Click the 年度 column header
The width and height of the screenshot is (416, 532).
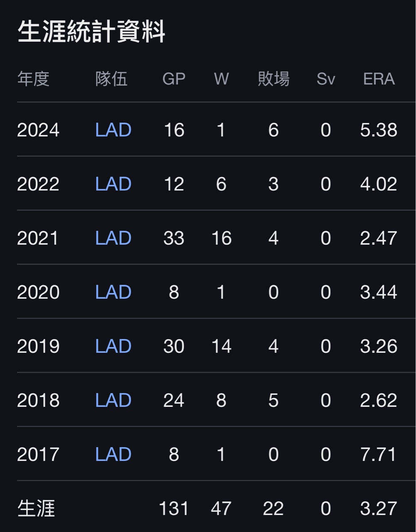(x=33, y=79)
